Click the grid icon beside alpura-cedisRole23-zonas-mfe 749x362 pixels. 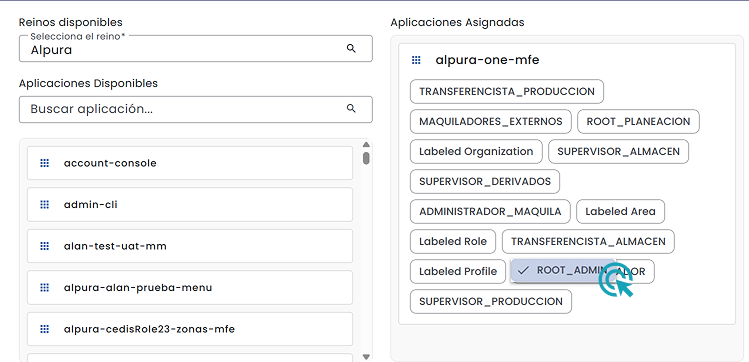pyautogui.click(x=44, y=329)
